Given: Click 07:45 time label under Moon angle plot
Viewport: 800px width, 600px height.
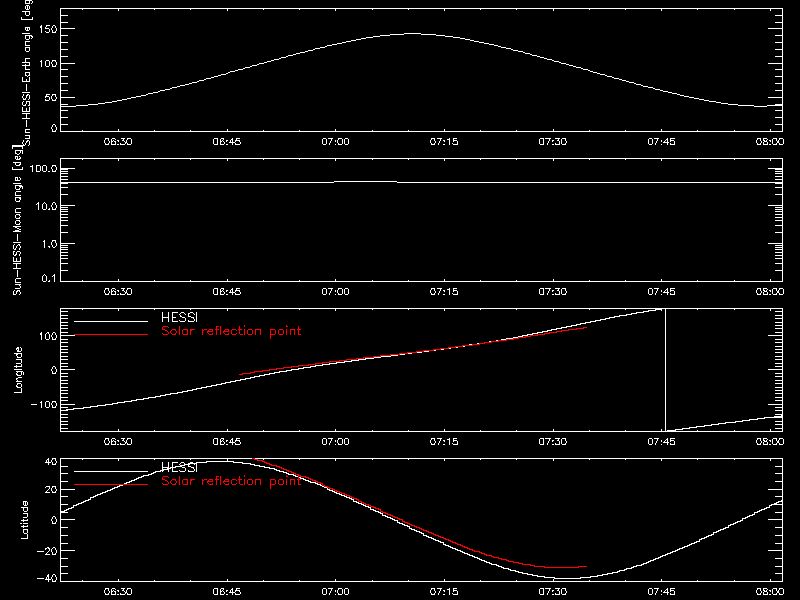Looking at the screenshot, I should (x=661, y=292).
